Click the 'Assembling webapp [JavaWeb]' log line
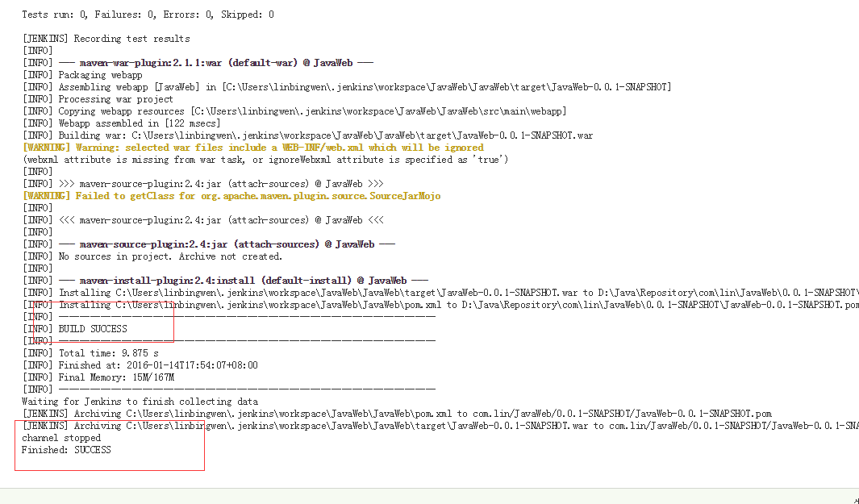The height and width of the screenshot is (504, 859). (x=347, y=87)
